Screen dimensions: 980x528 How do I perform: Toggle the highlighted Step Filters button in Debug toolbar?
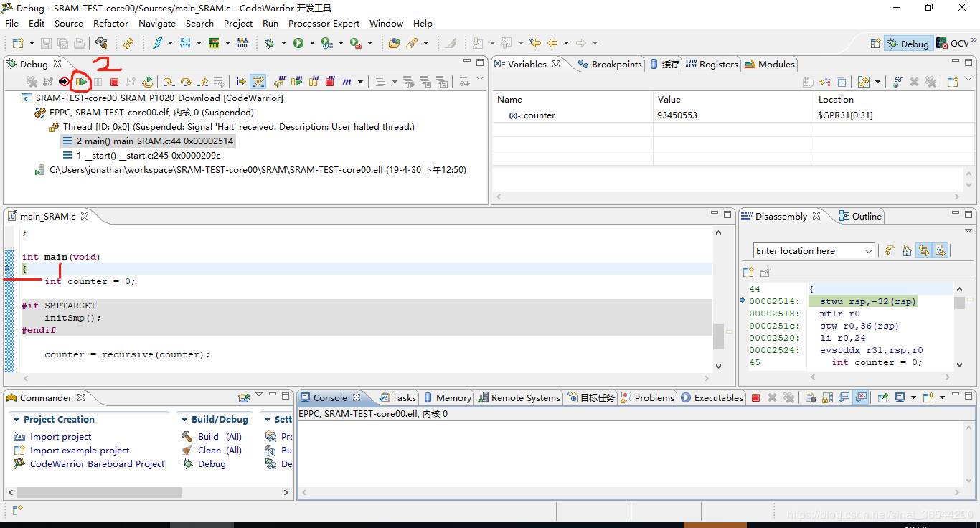point(258,82)
